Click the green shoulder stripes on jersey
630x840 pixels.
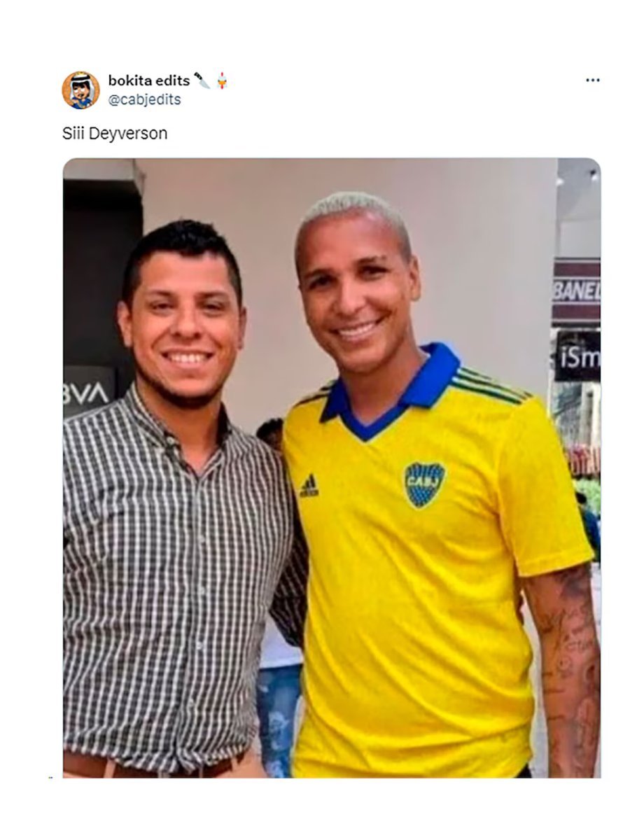pyautogui.click(x=492, y=387)
